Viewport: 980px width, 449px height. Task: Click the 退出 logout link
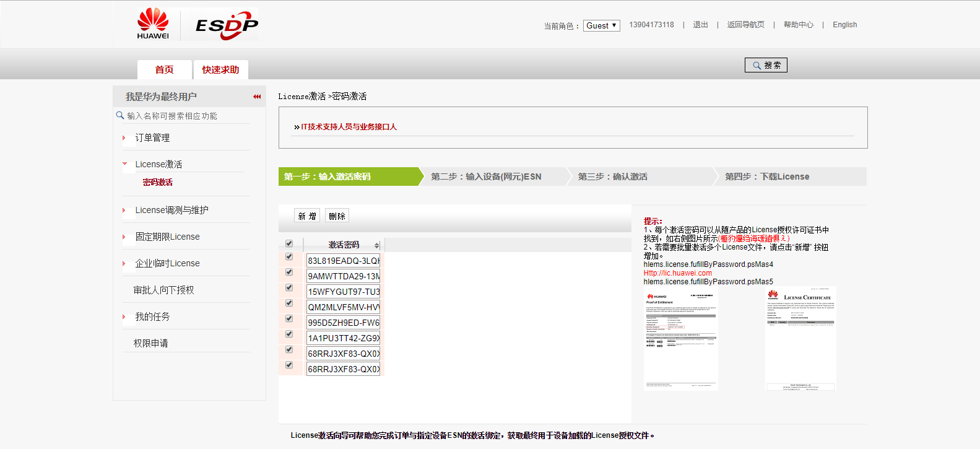click(700, 25)
